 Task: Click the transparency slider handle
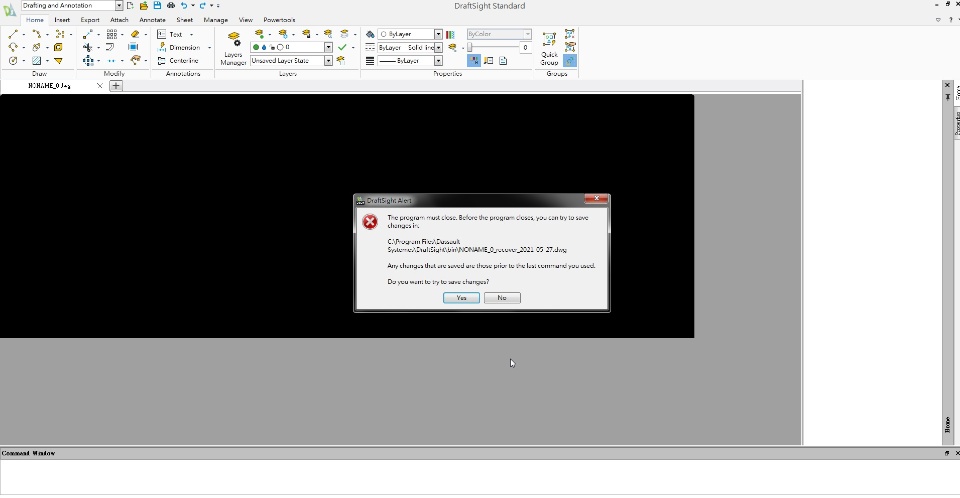(470, 47)
